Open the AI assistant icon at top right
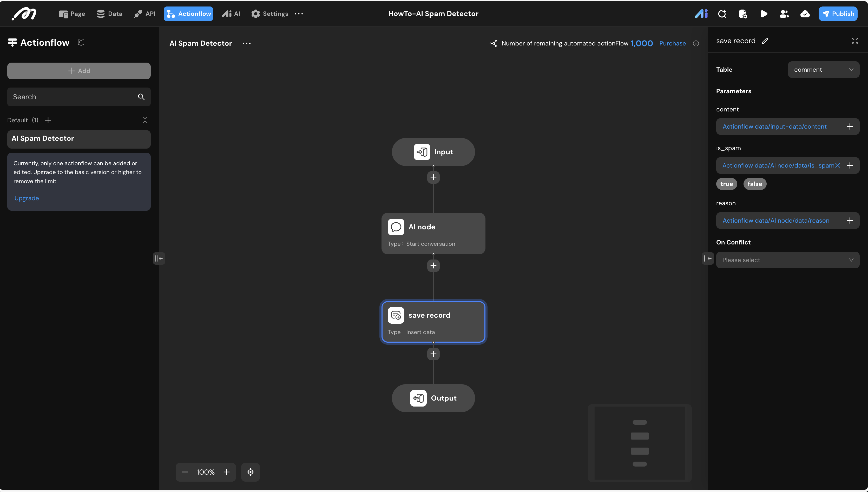Screen dimensions: 868x492 (x=701, y=14)
